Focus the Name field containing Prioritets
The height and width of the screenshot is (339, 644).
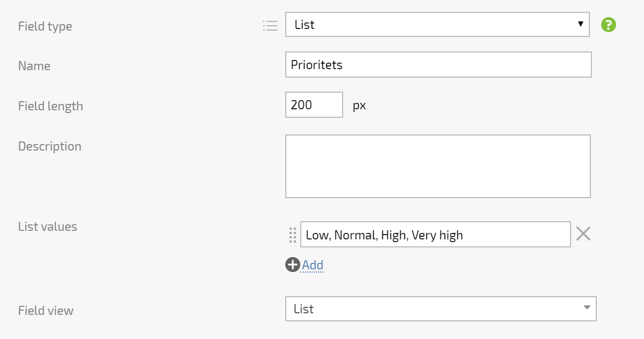[438, 65]
